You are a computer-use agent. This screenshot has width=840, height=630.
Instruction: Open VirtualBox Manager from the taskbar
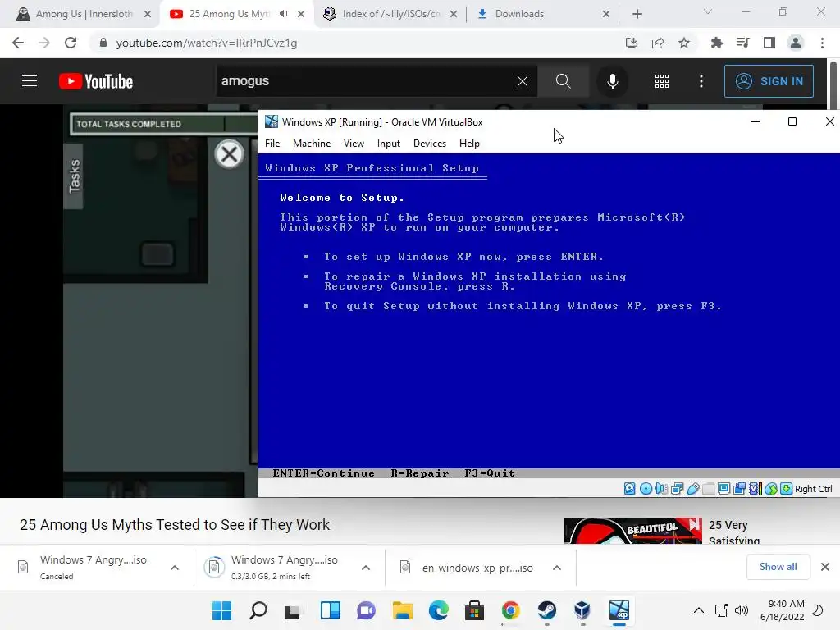point(582,610)
